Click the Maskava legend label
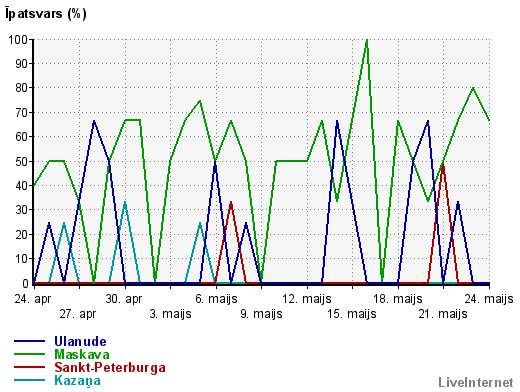This screenshot has width=520, height=392. click(x=82, y=354)
